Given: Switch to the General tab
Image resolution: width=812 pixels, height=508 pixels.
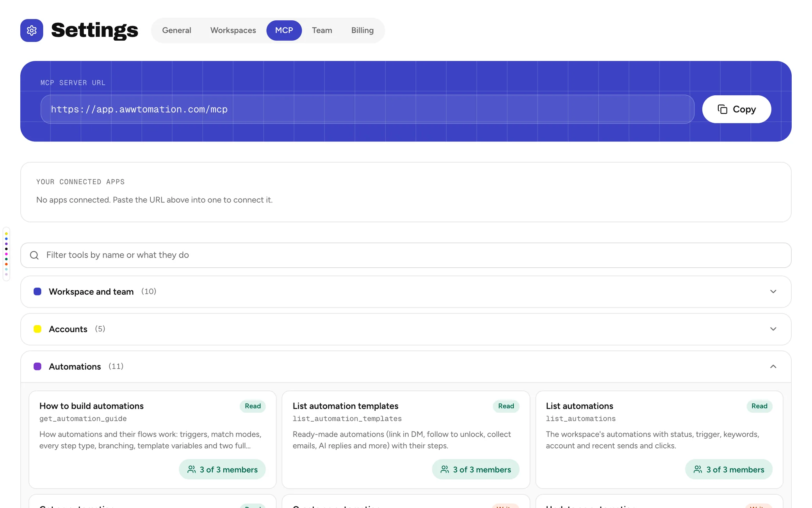Looking at the screenshot, I should (176, 30).
